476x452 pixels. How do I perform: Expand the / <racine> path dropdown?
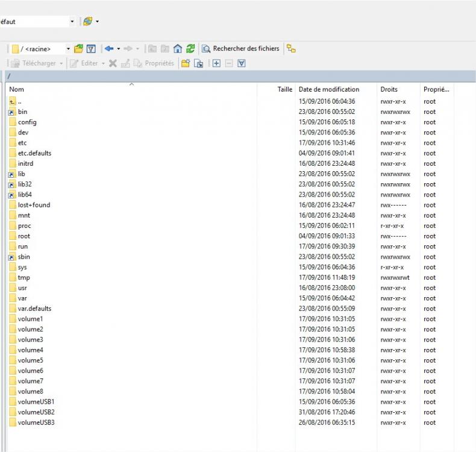(x=68, y=49)
